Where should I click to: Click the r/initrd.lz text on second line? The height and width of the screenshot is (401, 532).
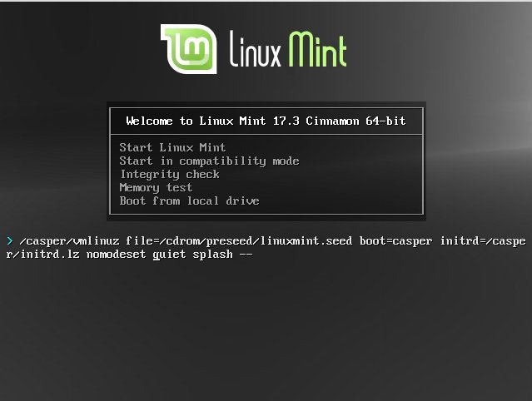(42, 255)
